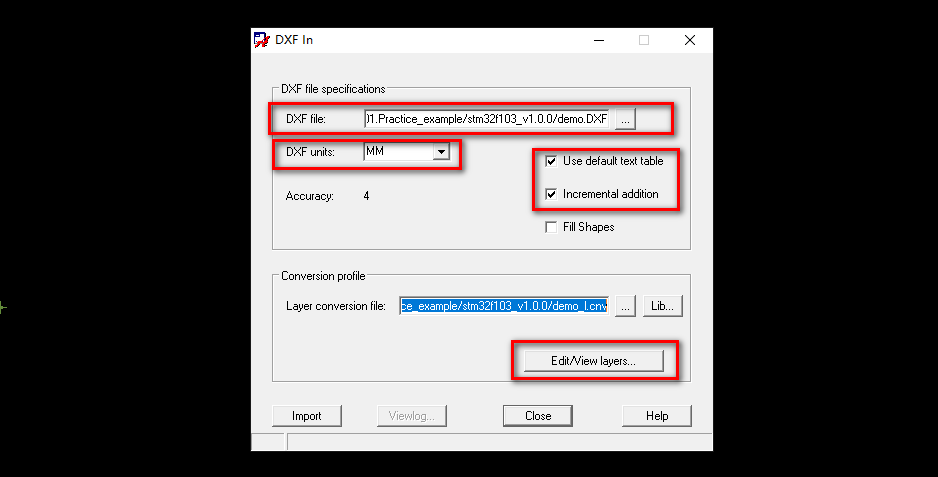Click the Layer conversion file label
The image size is (938, 477).
[336, 306]
